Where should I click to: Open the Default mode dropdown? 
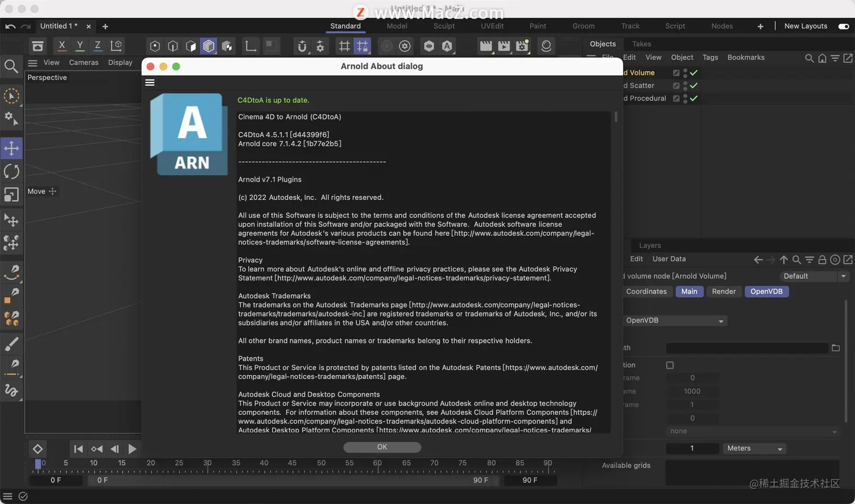[809, 276]
